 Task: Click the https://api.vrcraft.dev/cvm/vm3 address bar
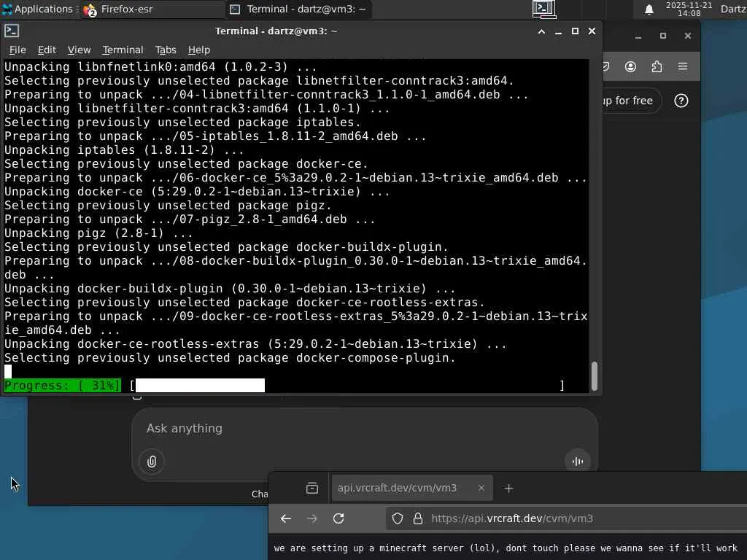click(567, 518)
